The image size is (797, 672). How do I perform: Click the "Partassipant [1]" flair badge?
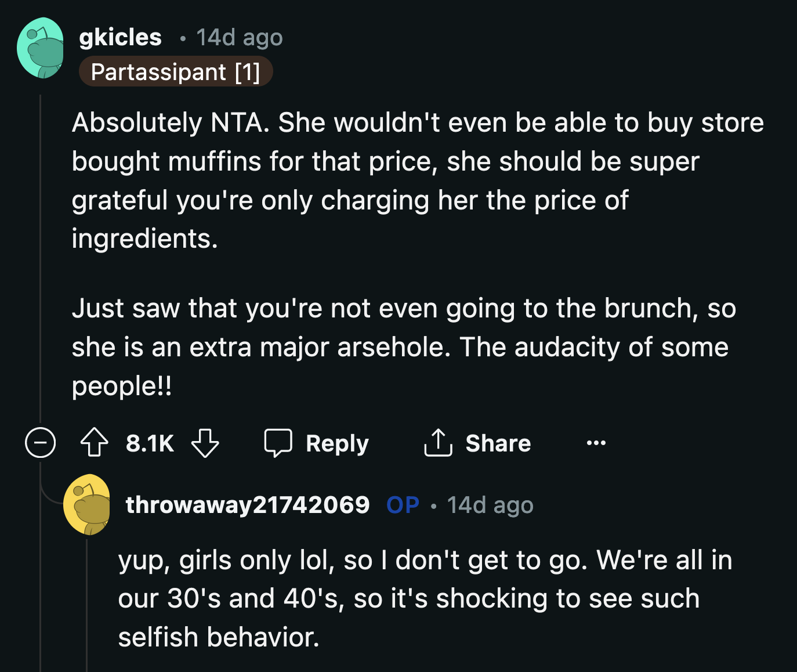(x=175, y=72)
